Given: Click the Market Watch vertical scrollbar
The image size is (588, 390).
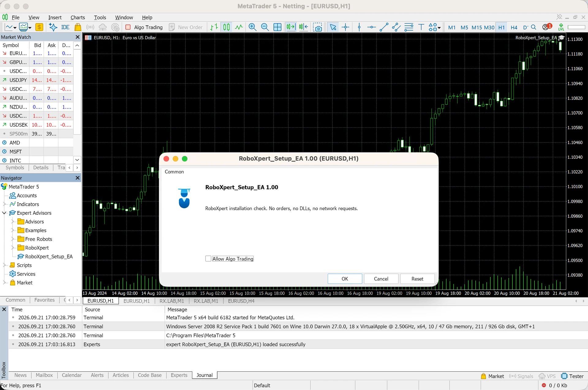Looking at the screenshot, I should pyautogui.click(x=77, y=92).
